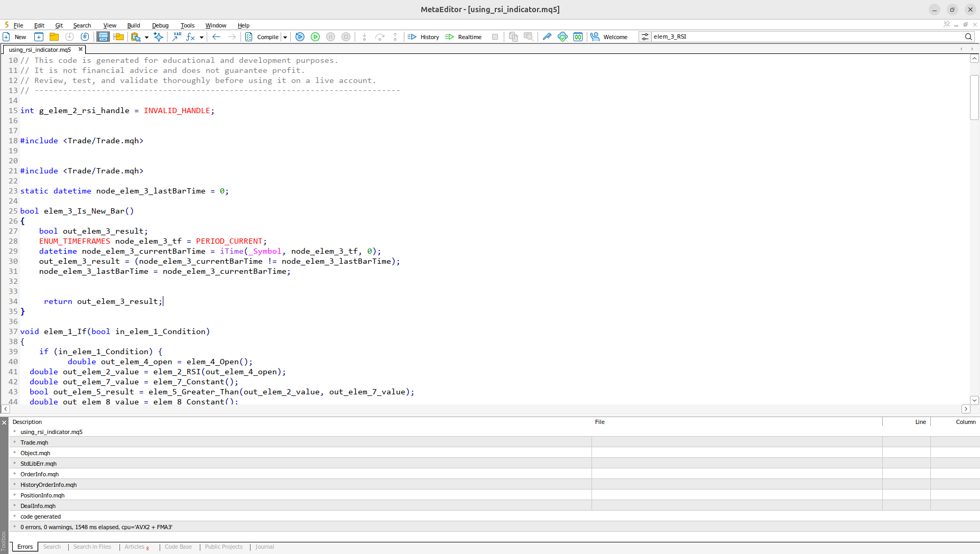Switch to the Search in Files tab
Screen dimensions: 980x554
(92, 547)
